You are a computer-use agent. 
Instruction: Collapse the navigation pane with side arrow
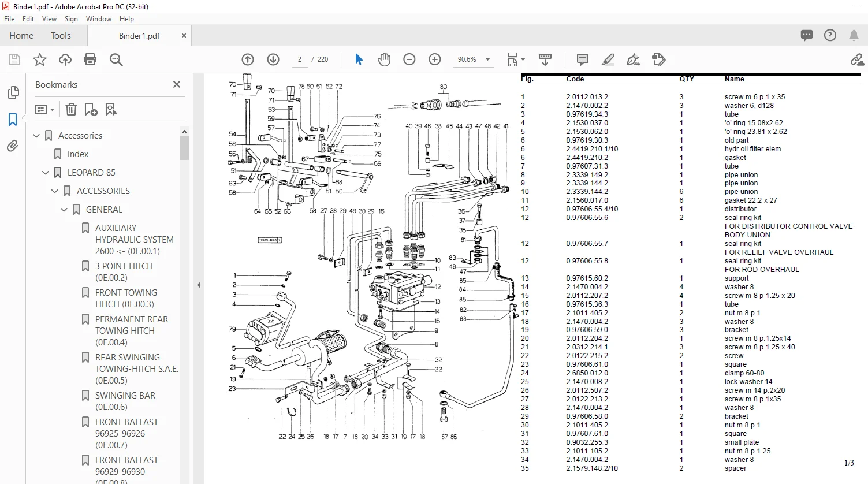(199, 285)
